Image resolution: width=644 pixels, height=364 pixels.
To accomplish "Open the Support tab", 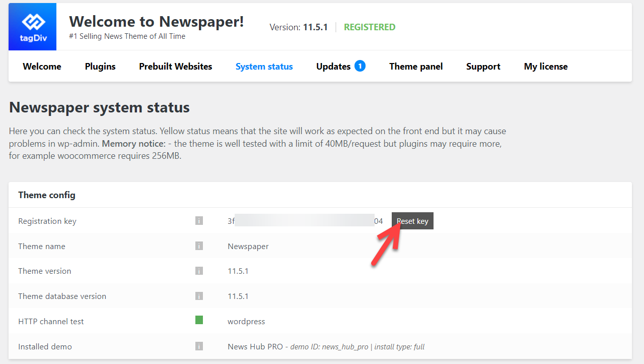I will [x=483, y=67].
